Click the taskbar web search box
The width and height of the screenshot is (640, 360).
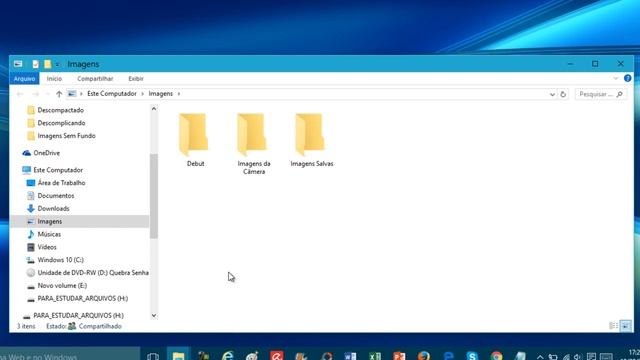[70, 354]
